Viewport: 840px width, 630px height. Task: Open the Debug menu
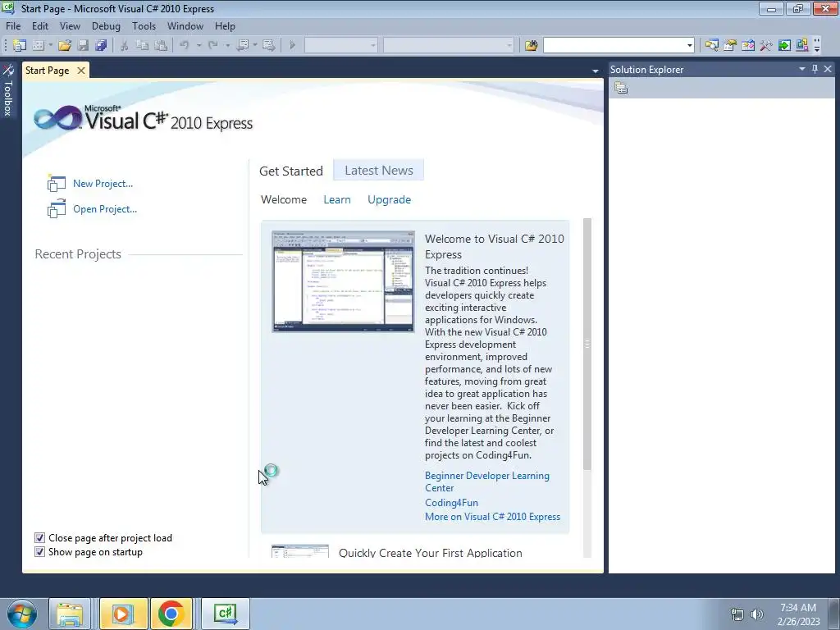106,25
